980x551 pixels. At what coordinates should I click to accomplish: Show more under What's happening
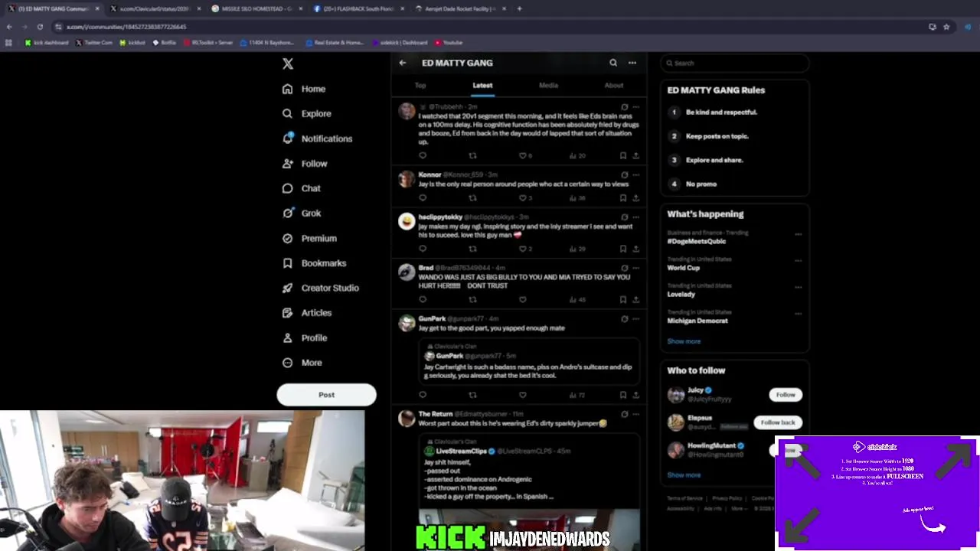(x=684, y=341)
